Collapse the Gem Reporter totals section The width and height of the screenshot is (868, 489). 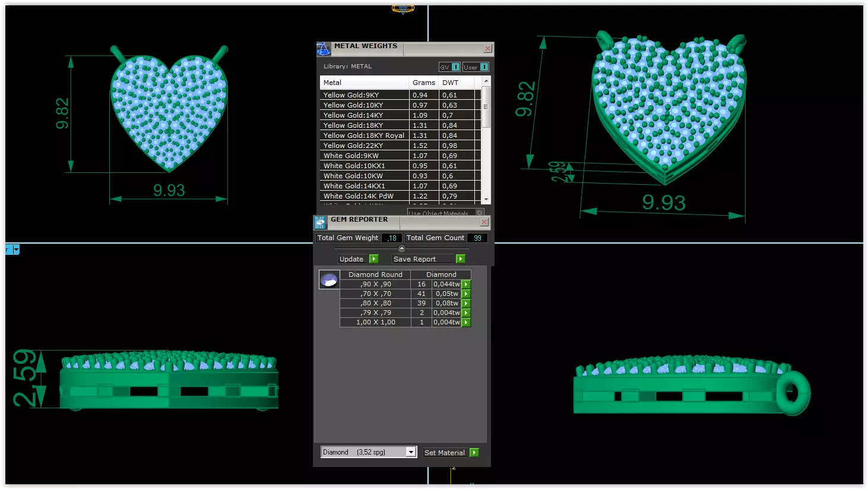[x=402, y=248]
